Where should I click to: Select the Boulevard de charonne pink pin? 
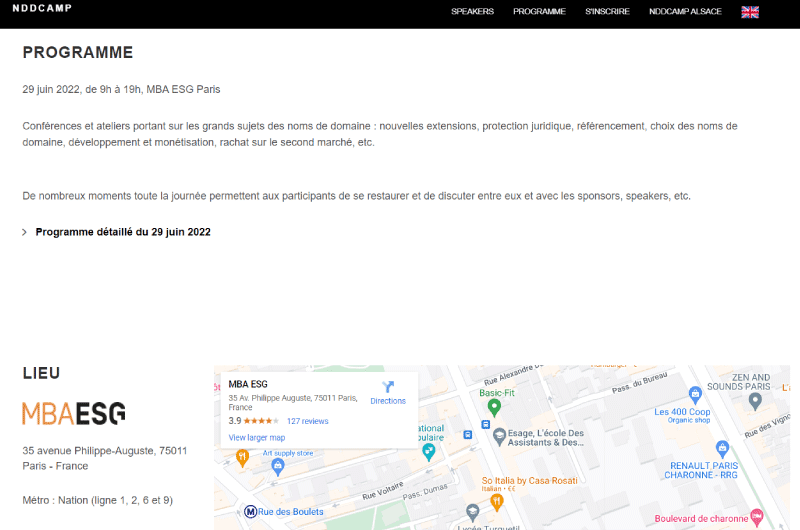point(757,518)
